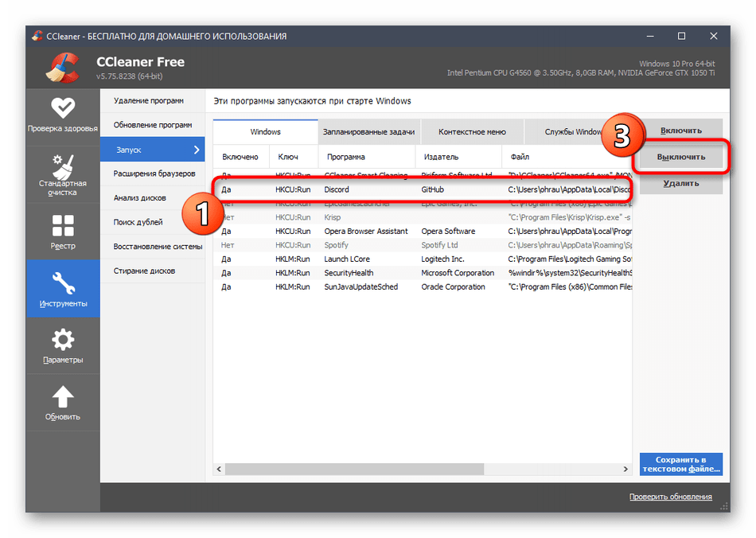Select Поиск дублей menu item
The width and height of the screenshot is (756, 538).
pos(152,222)
